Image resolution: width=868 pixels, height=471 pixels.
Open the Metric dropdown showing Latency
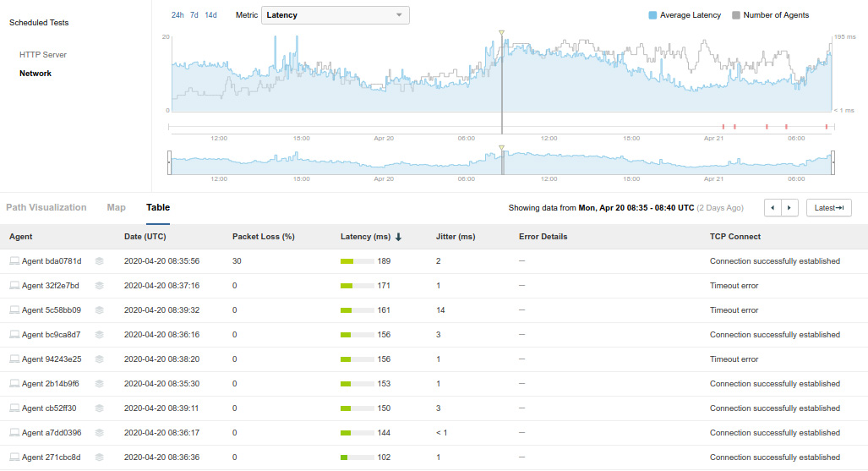[336, 15]
